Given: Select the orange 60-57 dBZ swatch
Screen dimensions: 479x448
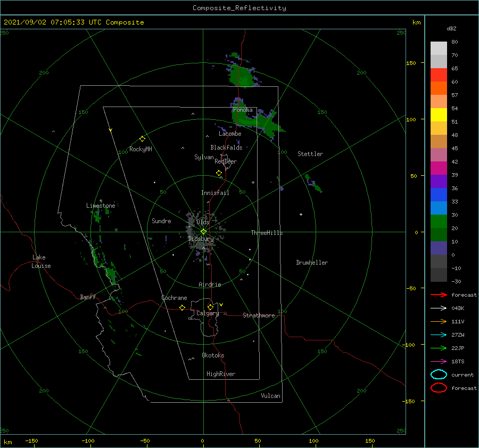Looking at the screenshot, I should click(439, 88).
